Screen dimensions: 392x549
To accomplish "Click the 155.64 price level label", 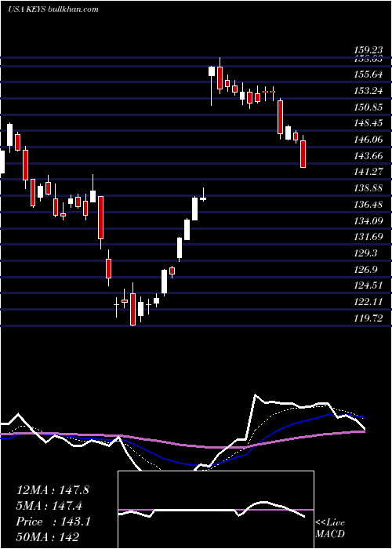I will [369, 75].
